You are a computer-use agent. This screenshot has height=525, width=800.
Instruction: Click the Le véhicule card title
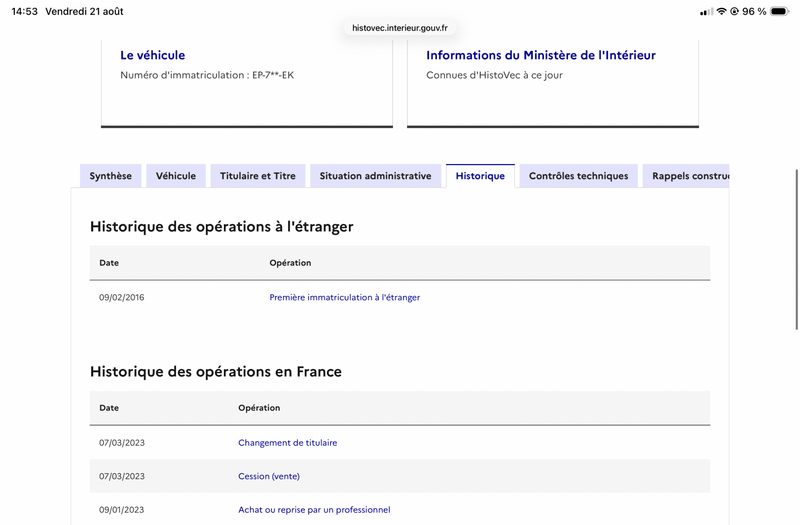point(153,55)
